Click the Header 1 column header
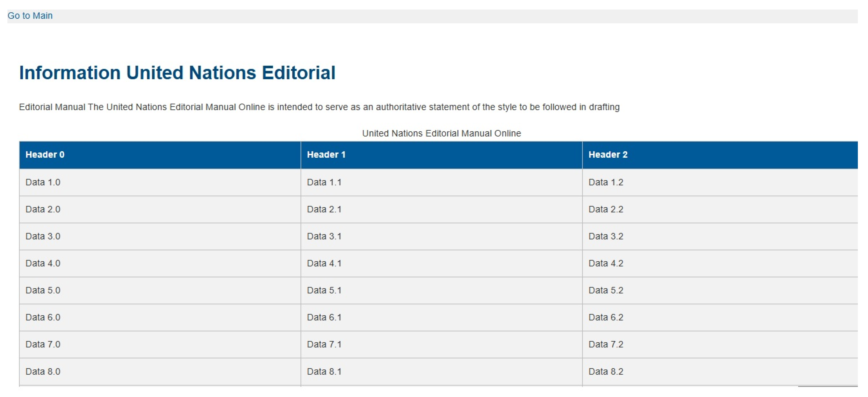Screen dimensions: 868x397 coord(442,155)
